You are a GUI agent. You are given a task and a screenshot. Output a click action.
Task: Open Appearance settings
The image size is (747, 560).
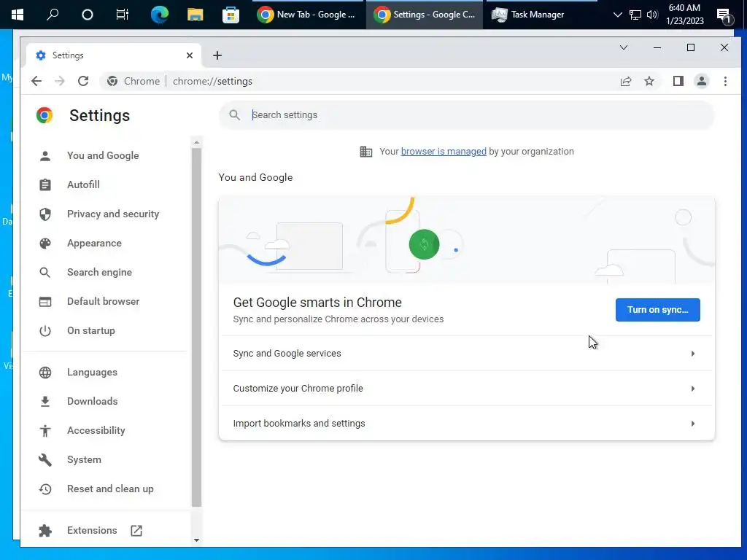(94, 244)
